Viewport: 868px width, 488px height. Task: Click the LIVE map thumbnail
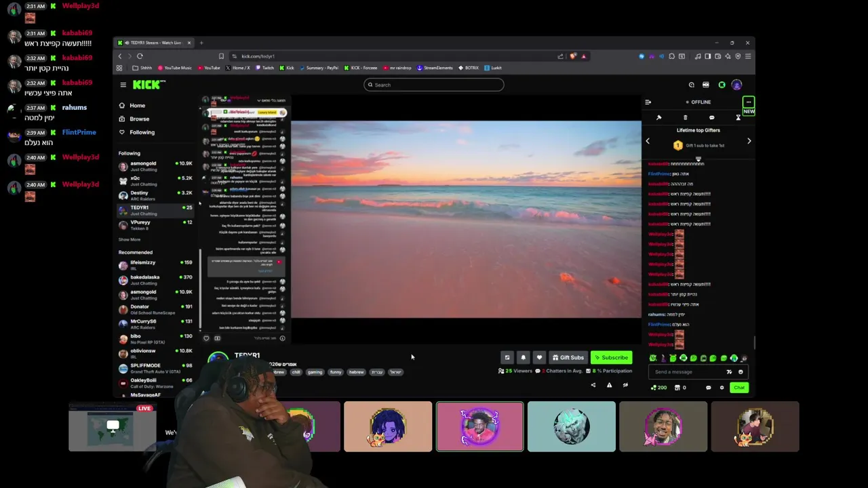pyautogui.click(x=113, y=426)
